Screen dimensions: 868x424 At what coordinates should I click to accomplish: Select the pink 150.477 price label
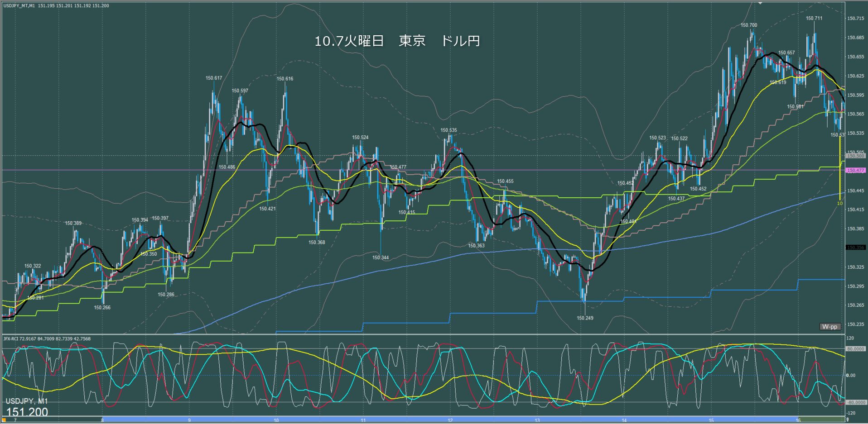855,171
